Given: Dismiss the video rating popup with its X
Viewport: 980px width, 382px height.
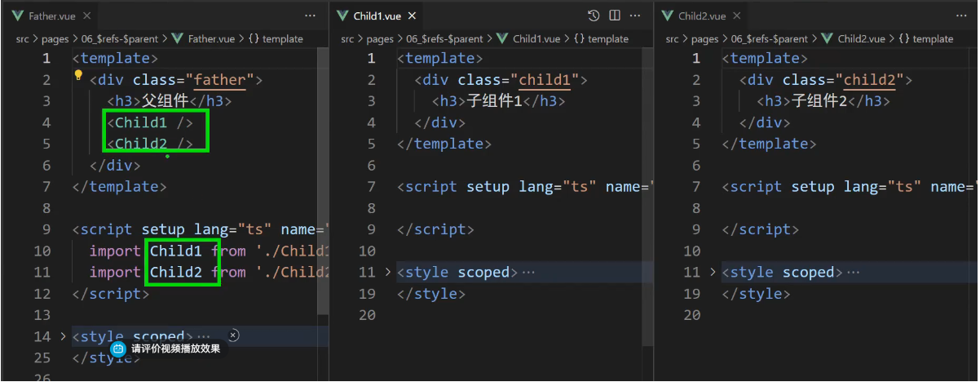Looking at the screenshot, I should (x=232, y=335).
